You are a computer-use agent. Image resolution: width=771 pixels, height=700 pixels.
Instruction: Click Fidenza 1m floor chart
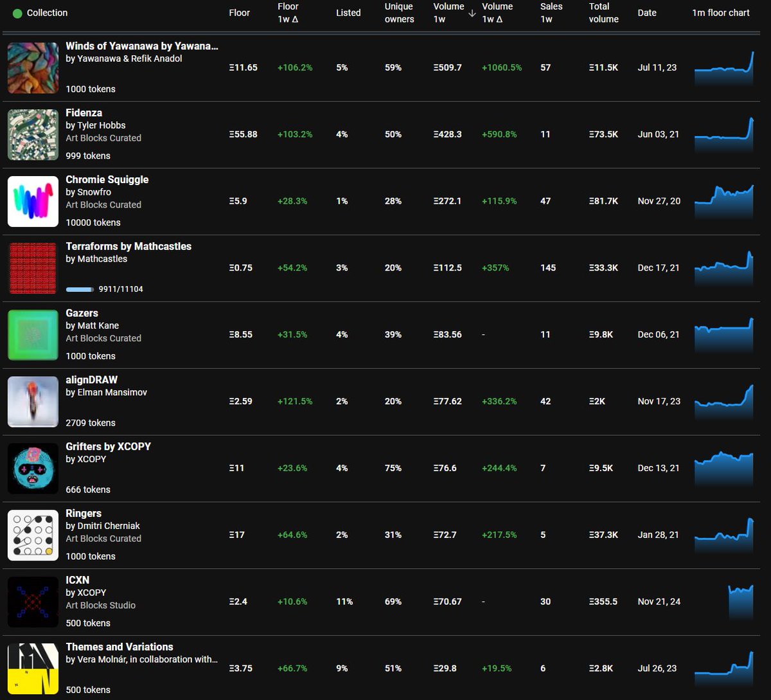pyautogui.click(x=724, y=134)
